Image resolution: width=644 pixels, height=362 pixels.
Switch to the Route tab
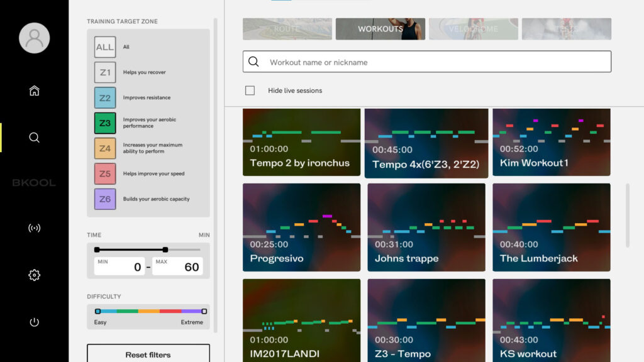click(287, 29)
